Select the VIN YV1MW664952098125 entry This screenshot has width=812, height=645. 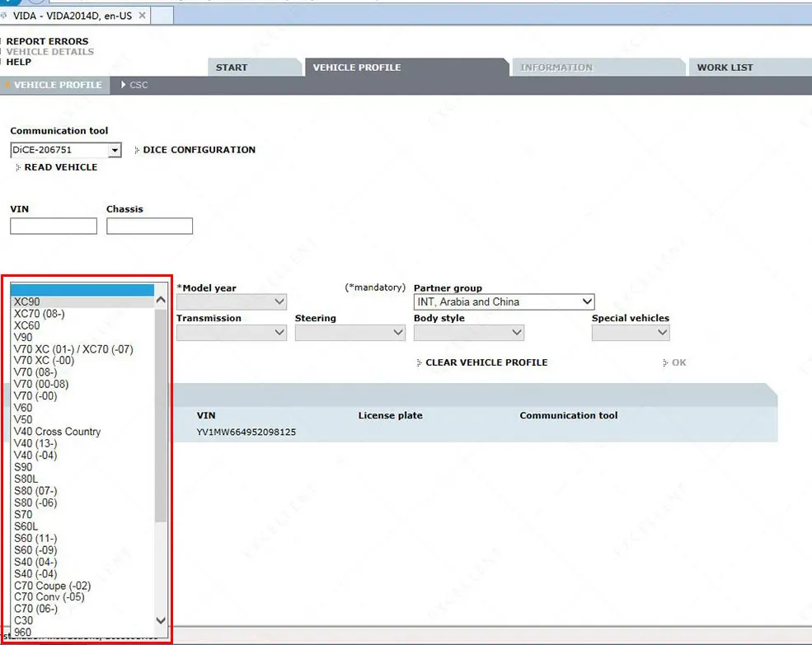click(x=246, y=432)
